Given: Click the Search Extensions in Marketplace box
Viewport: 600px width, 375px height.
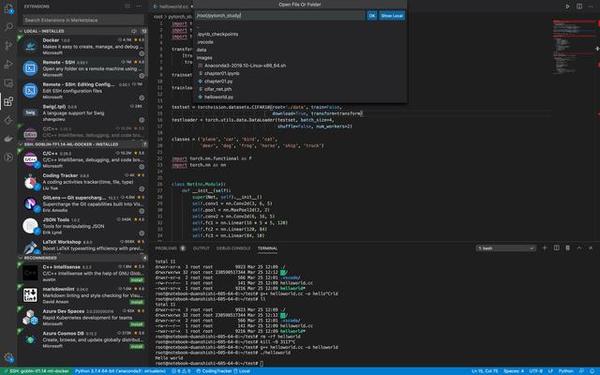Looking at the screenshot, I should pos(83,20).
